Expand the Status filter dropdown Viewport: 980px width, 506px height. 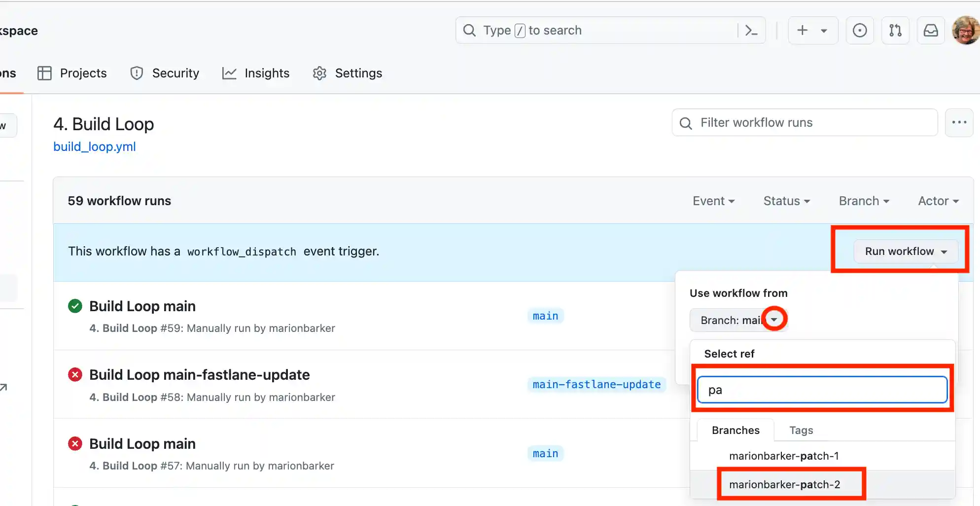tap(786, 201)
